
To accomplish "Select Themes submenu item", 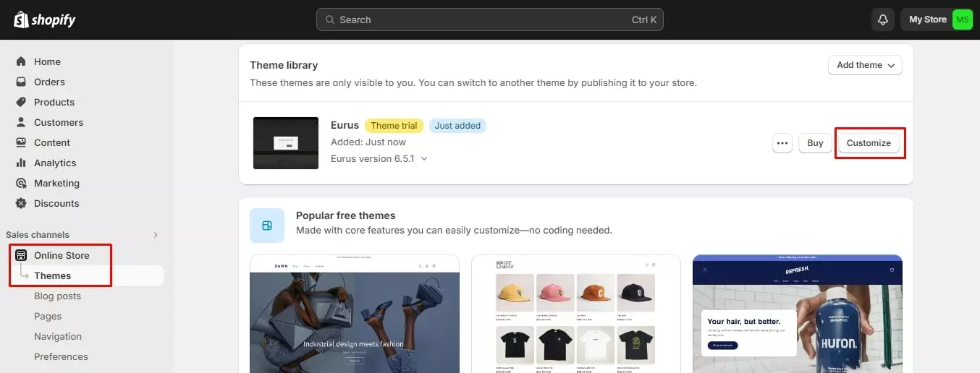I will click(x=53, y=275).
